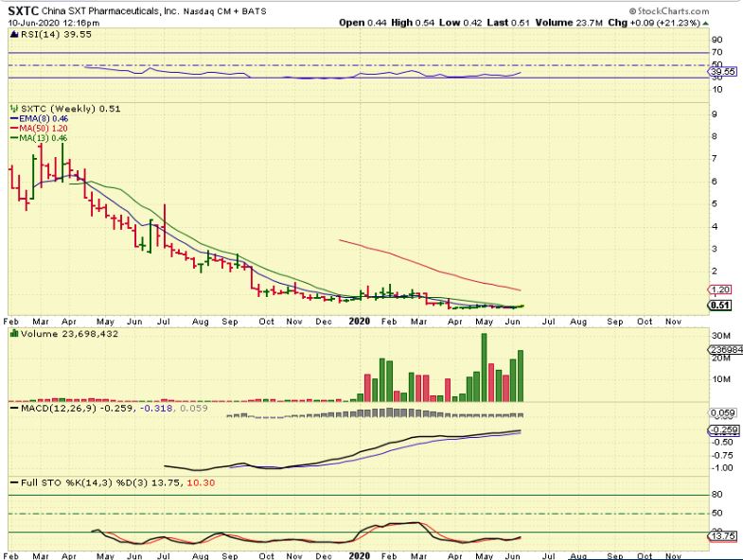Click the -0.318 signal value in MACD label
This screenshot has width=743, height=560.
[x=156, y=408]
